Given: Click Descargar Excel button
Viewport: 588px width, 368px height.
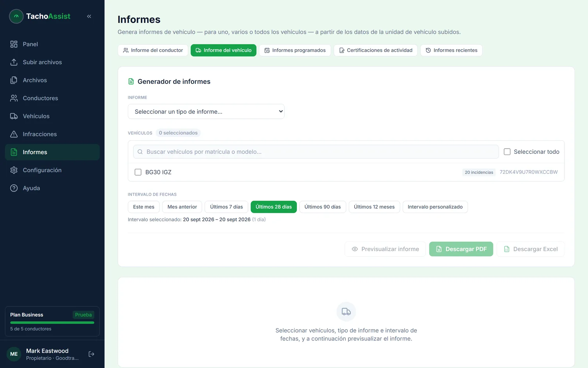Looking at the screenshot, I should point(531,249).
